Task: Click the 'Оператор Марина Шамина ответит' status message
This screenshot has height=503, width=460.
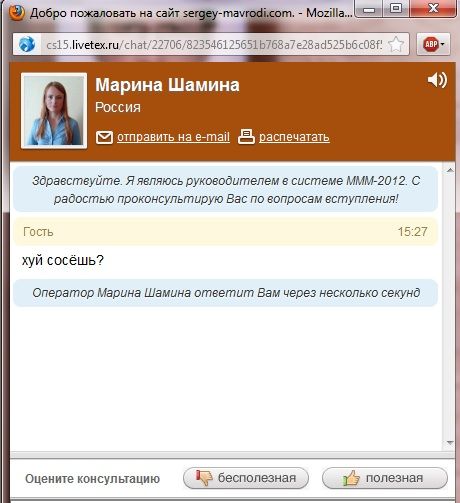Action: 226,293
